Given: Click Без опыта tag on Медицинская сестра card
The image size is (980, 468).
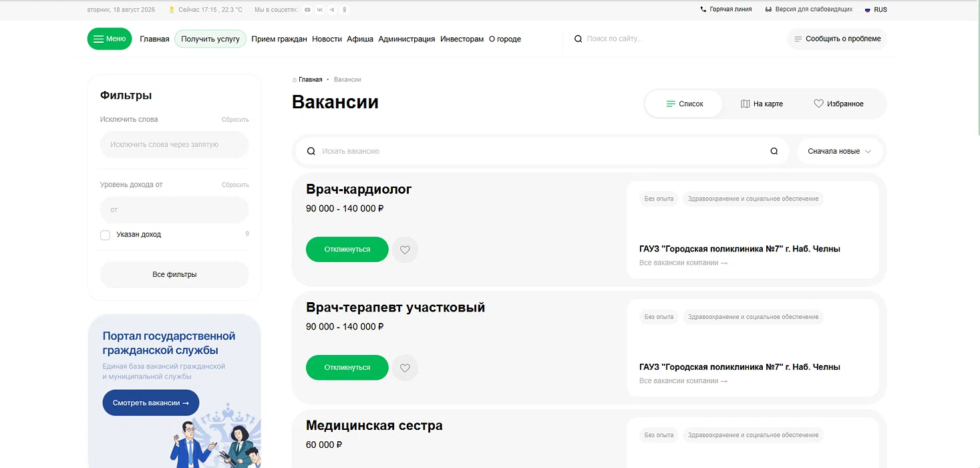Looking at the screenshot, I should [659, 435].
